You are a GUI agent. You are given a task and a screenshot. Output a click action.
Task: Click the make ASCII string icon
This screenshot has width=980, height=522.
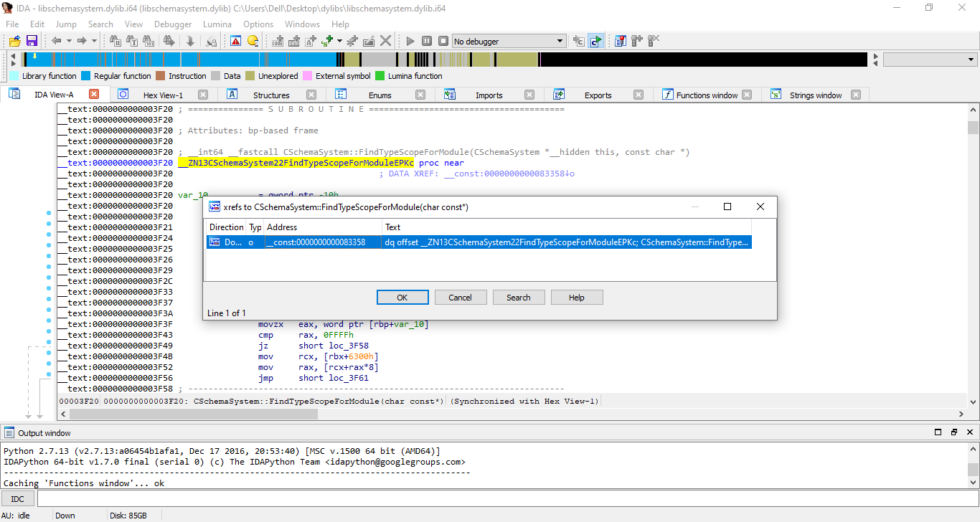coord(311,41)
